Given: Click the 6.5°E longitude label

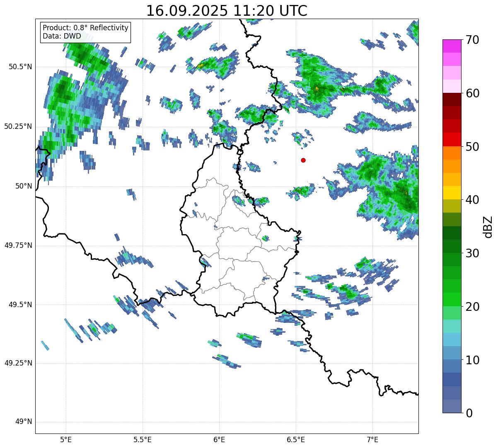Looking at the screenshot, I should click(296, 439).
